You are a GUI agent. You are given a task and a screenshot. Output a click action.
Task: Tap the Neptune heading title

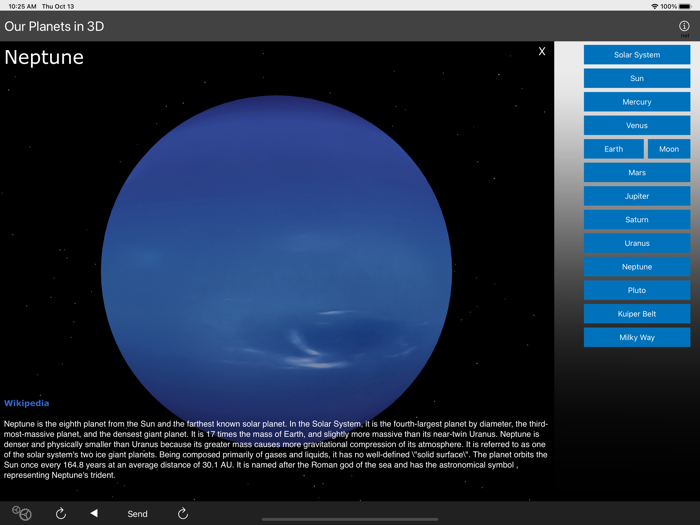(44, 58)
